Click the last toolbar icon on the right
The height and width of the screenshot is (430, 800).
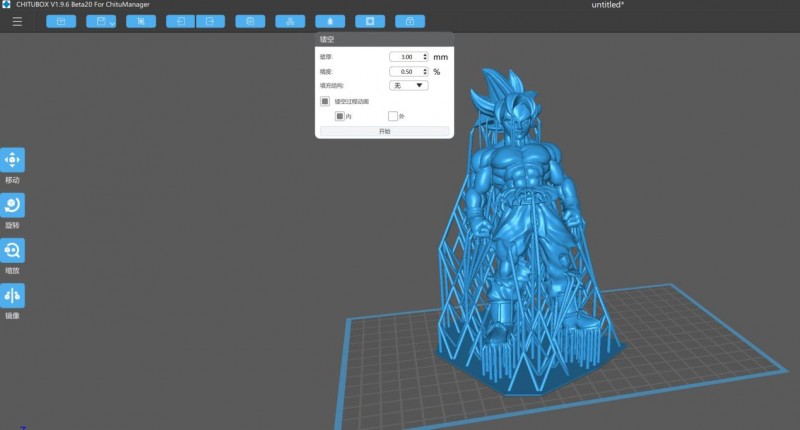[x=409, y=21]
